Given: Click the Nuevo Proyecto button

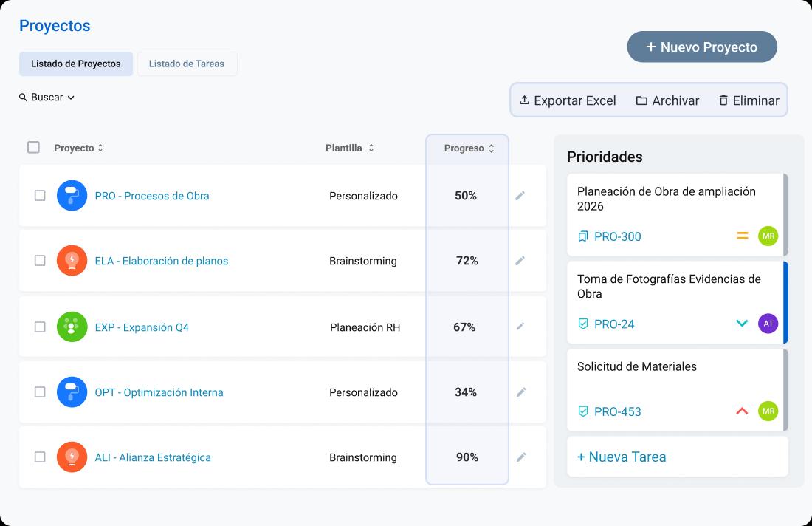Looking at the screenshot, I should point(702,47).
